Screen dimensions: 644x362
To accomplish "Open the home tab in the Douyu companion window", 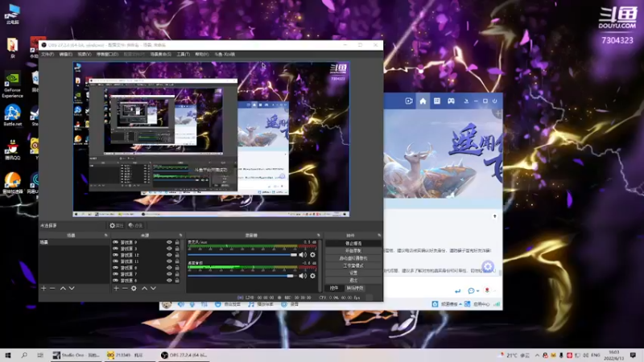I will (423, 101).
